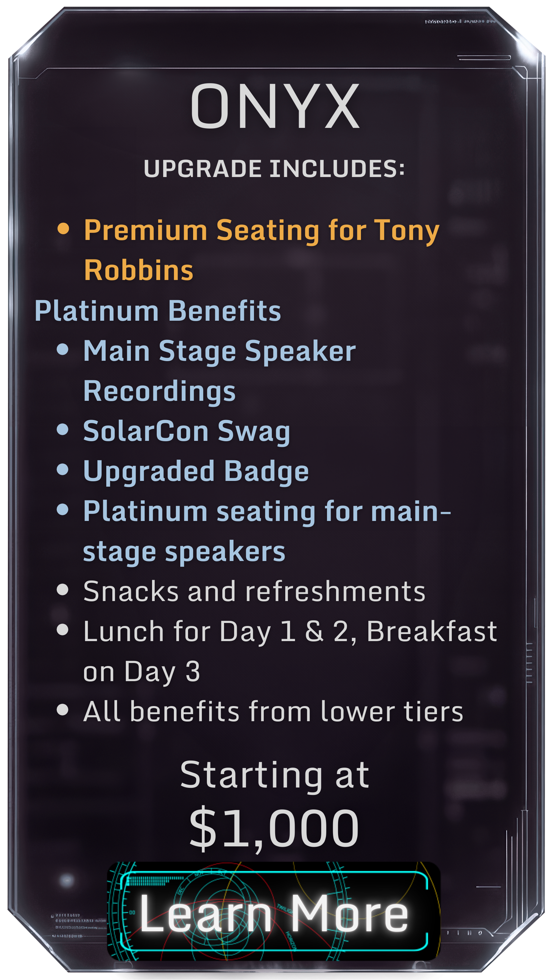Click the Learn More button
The height and width of the screenshot is (980, 549).
274,912
